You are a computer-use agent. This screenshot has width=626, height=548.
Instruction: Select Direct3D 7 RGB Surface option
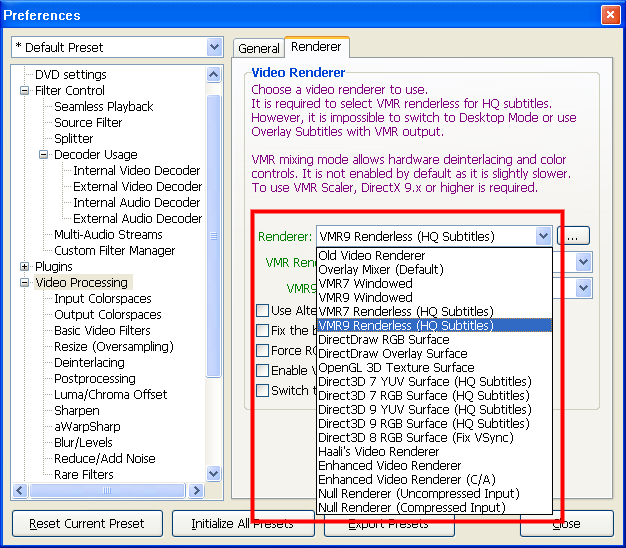(x=434, y=396)
